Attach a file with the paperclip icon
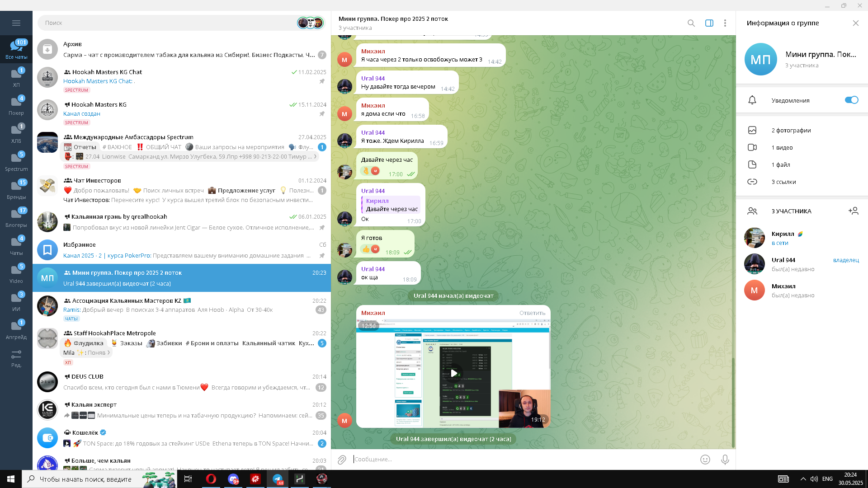Screen dimensions: 868x488 coord(342,460)
